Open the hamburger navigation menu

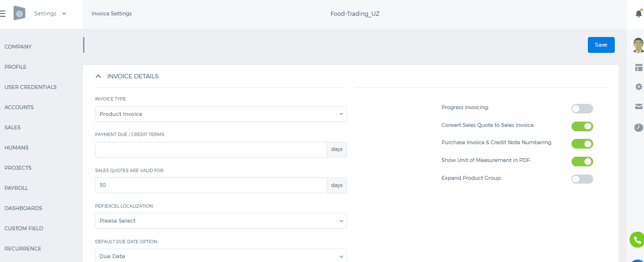click(x=2, y=14)
